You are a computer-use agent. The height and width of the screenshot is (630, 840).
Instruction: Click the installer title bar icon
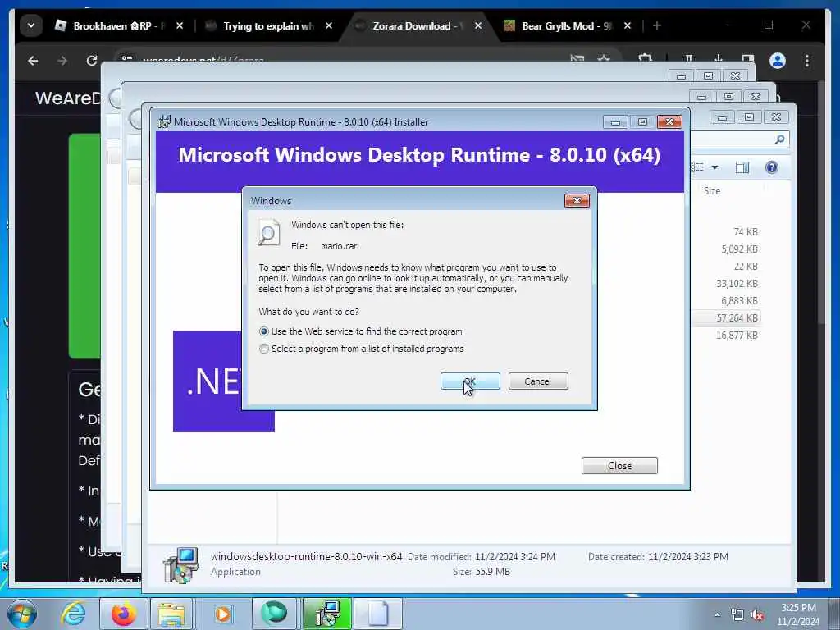pos(164,121)
